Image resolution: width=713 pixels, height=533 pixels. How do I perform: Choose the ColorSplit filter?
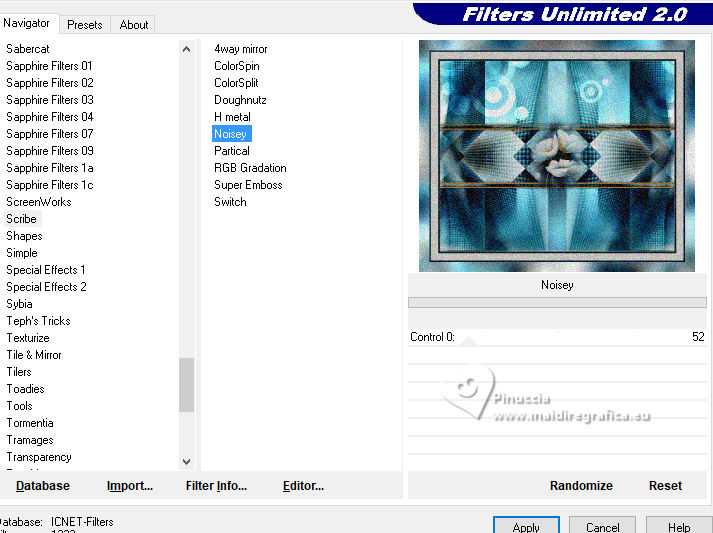(x=236, y=83)
